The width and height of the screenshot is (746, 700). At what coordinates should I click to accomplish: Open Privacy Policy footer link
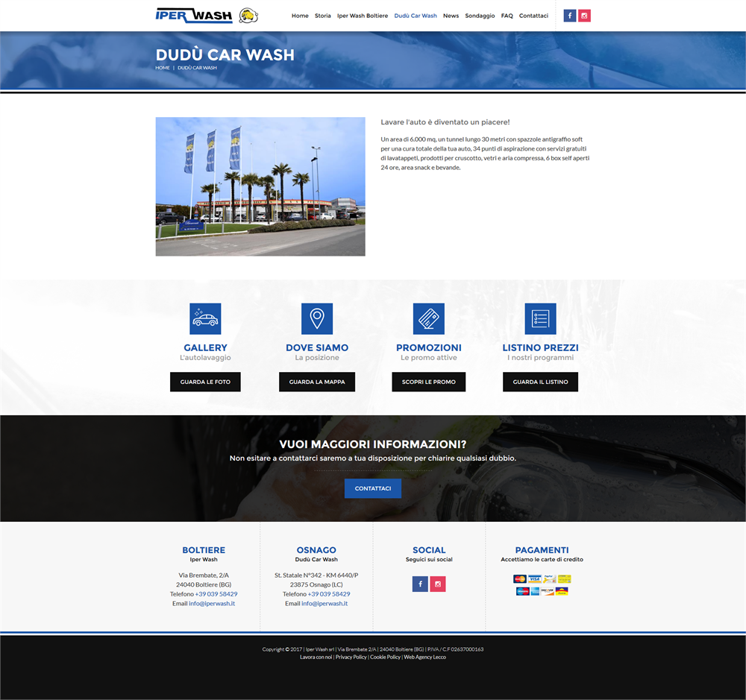[x=351, y=658]
